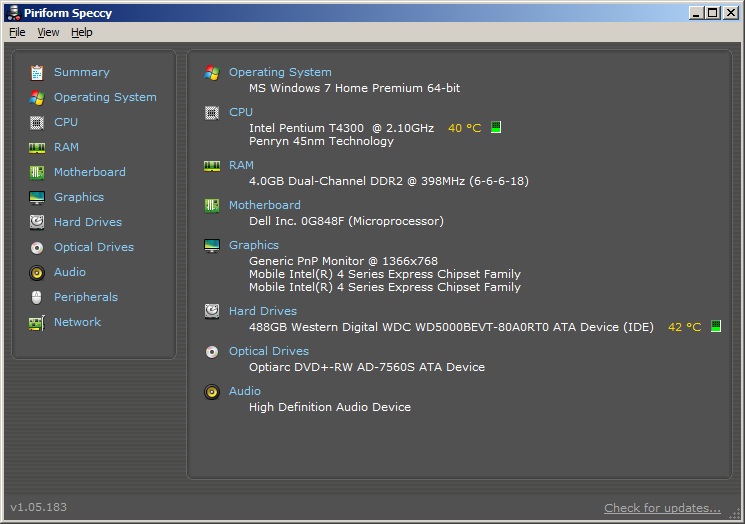Go to RAM section in sidebar

tap(66, 147)
